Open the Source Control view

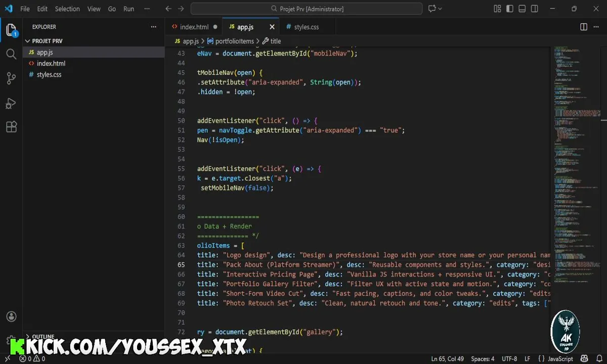click(x=11, y=78)
